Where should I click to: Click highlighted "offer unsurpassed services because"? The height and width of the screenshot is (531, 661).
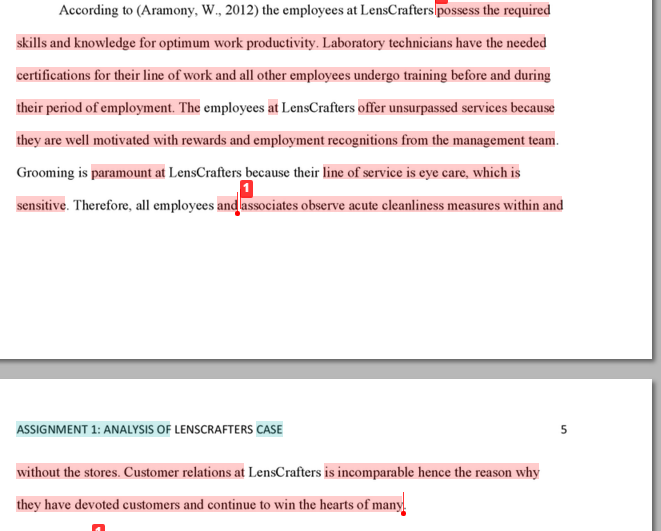[x=456, y=107]
